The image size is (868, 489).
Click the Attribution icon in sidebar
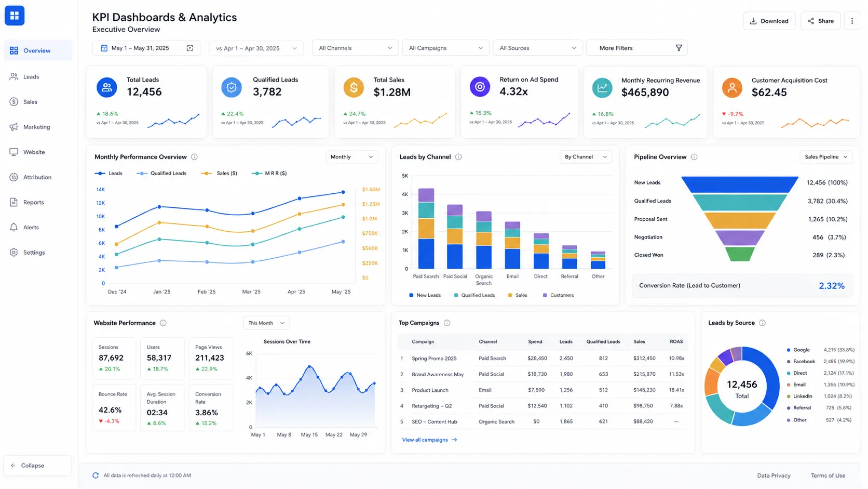pos(14,177)
